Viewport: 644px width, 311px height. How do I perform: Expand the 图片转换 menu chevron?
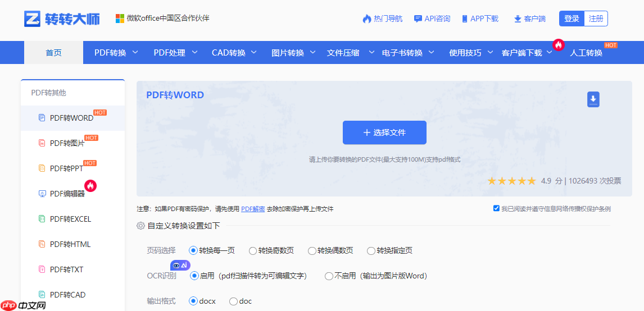(312, 52)
